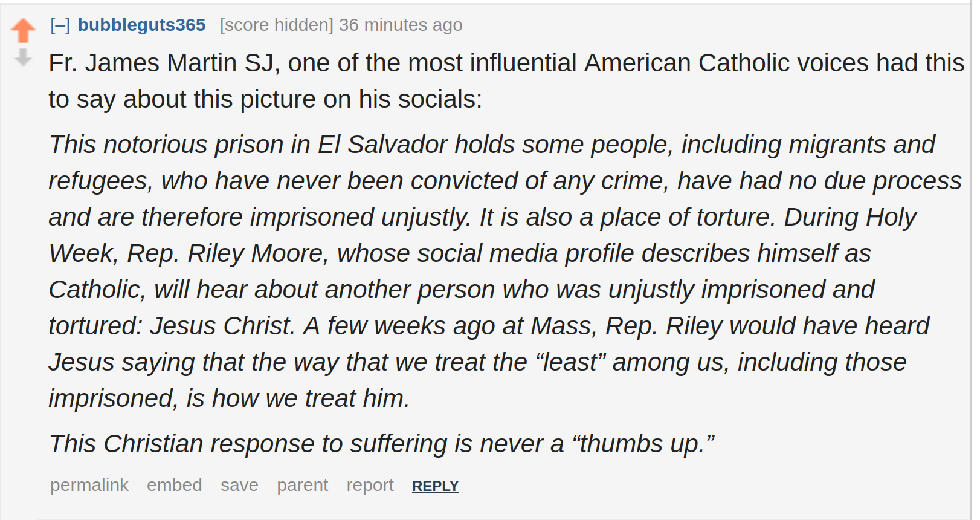Save this comment
The image size is (980, 520).
pos(239,485)
